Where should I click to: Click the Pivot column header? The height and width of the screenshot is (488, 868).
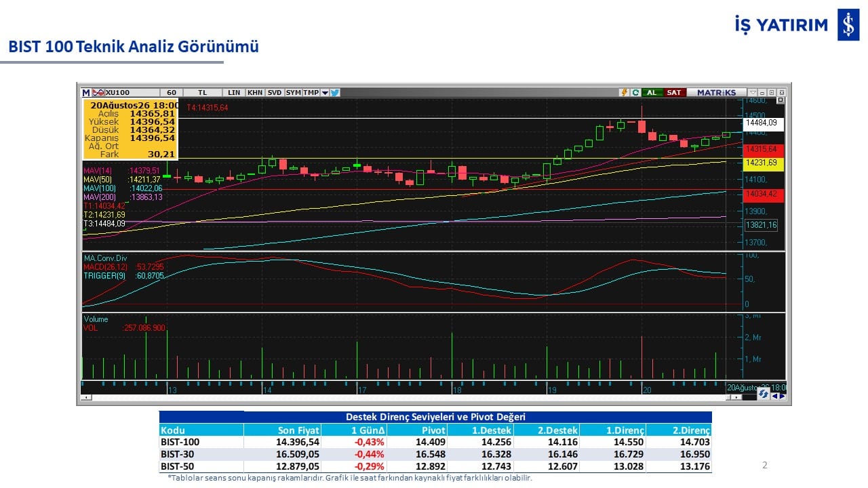coord(433,430)
